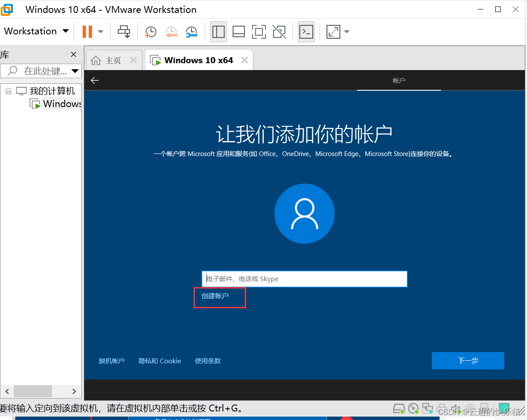527x420 pixels.
Task: Click the teal message log status icon
Action: [x=504, y=408]
